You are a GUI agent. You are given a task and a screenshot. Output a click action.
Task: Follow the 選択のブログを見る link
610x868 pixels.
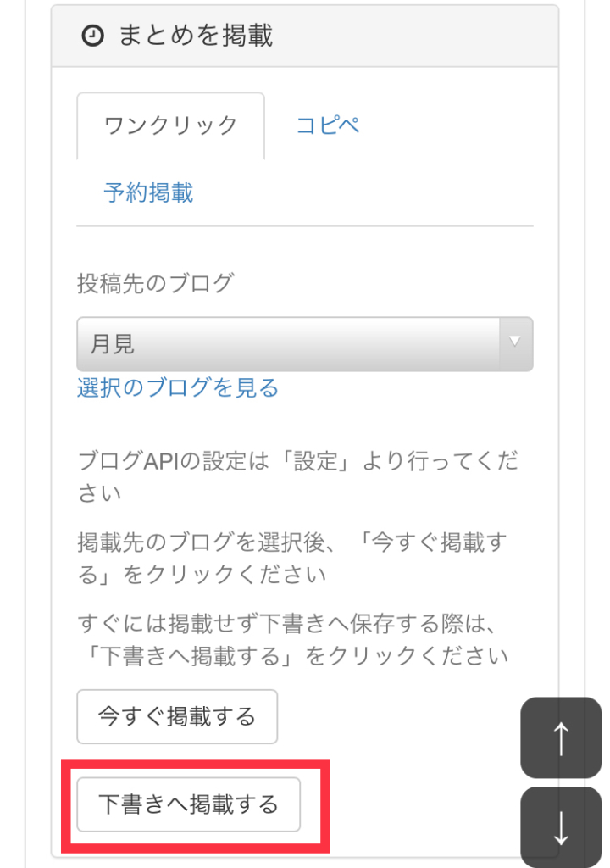pos(178,387)
